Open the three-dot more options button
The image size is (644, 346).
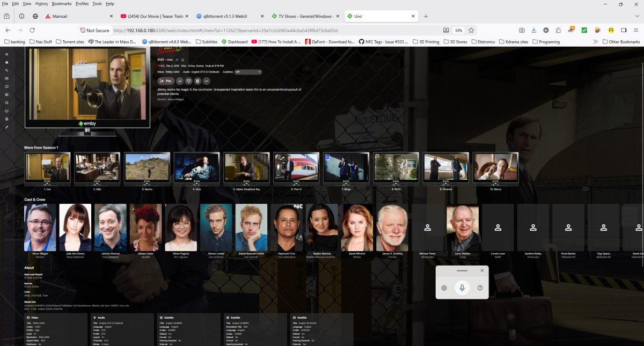pos(206,81)
